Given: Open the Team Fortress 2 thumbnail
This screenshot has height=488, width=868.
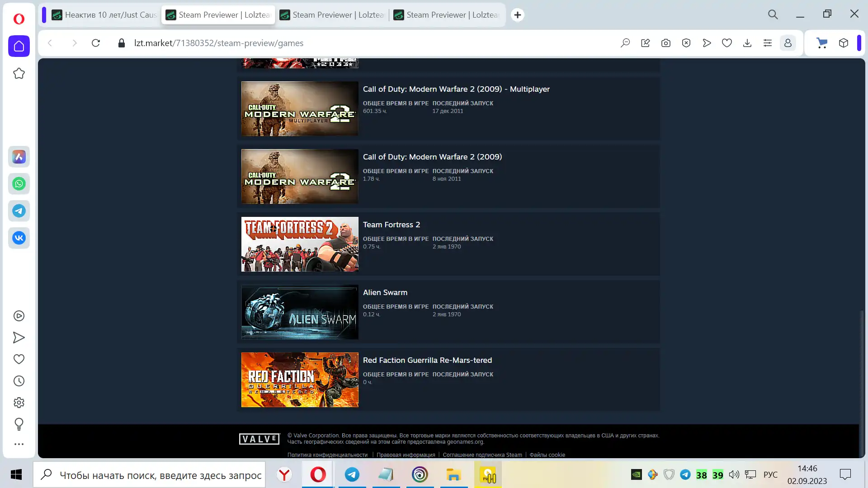Looking at the screenshot, I should tap(300, 244).
